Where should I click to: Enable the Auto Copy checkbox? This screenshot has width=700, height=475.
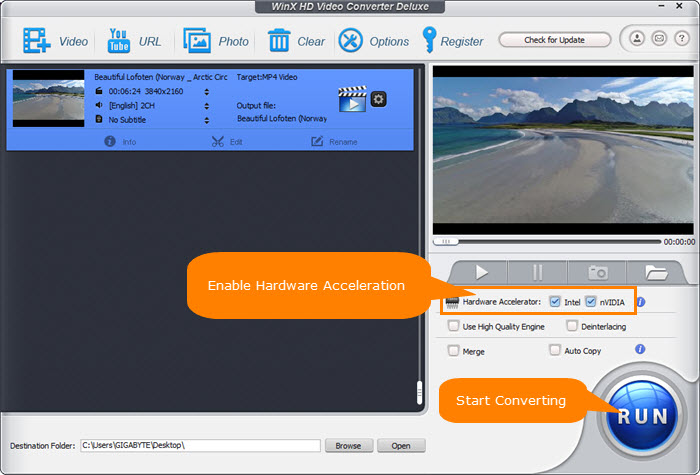[x=554, y=350]
